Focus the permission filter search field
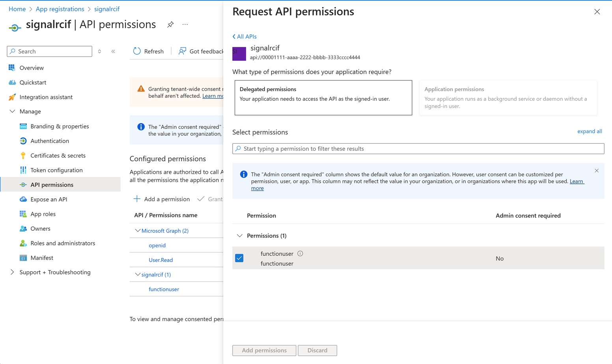 point(418,149)
